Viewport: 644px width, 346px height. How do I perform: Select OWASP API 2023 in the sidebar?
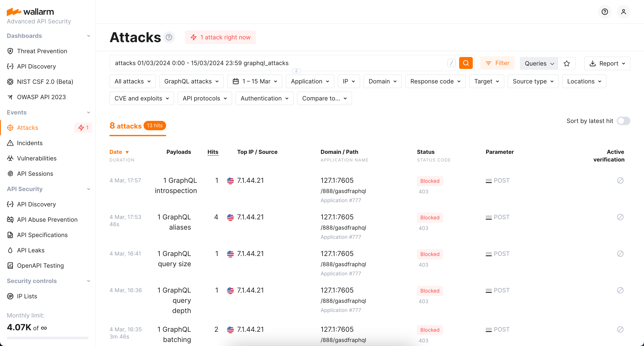click(x=41, y=97)
